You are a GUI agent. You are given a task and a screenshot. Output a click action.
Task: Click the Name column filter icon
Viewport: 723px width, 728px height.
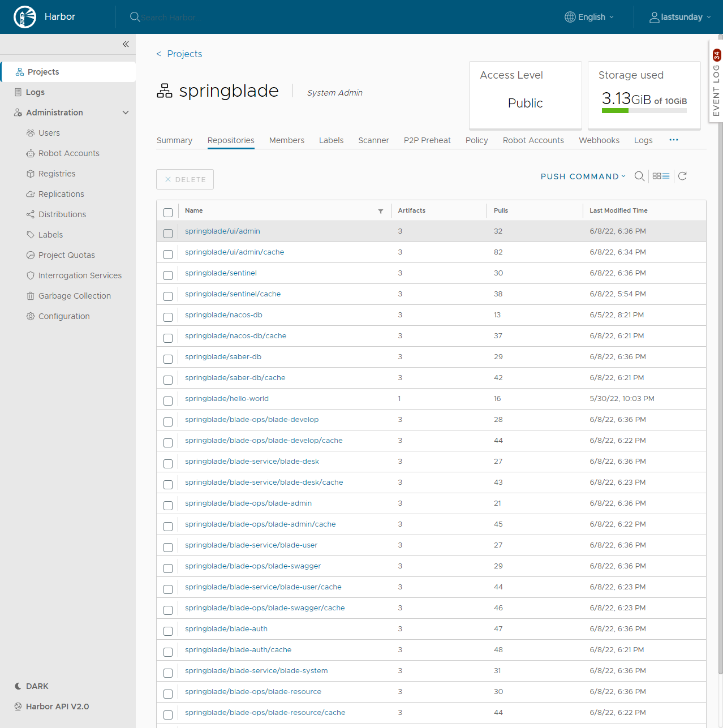(381, 211)
